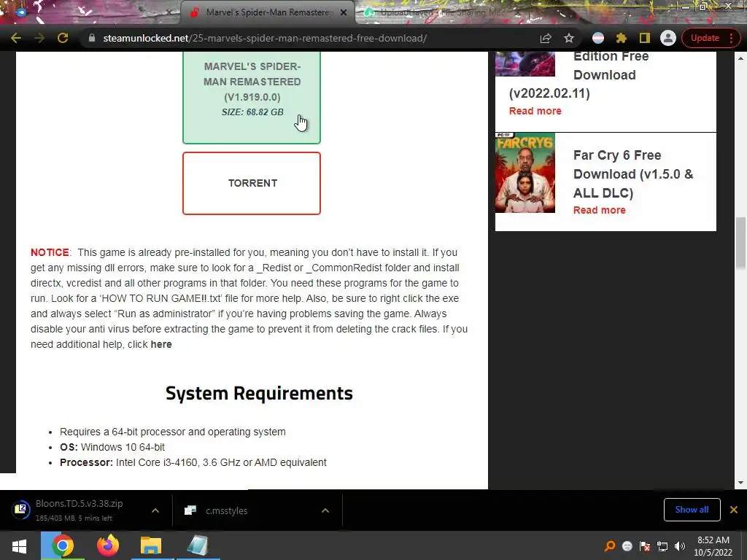Click Show all downloads

pyautogui.click(x=692, y=510)
